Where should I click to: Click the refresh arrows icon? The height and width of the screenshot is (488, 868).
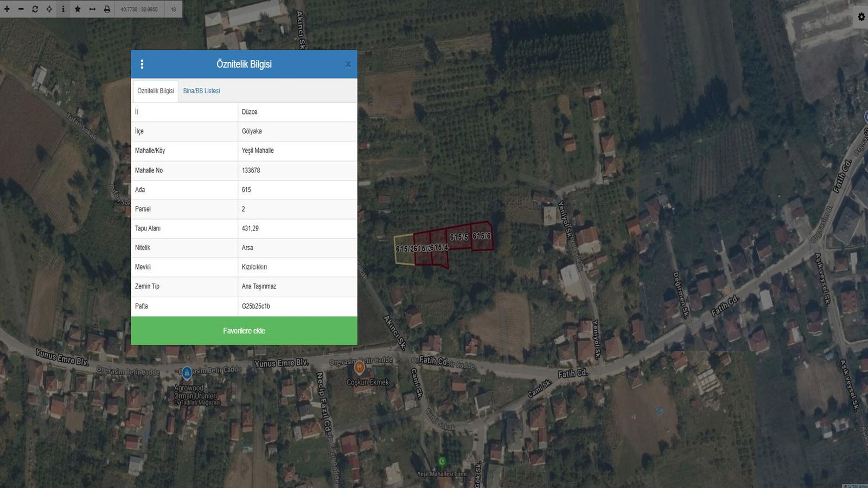35,9
